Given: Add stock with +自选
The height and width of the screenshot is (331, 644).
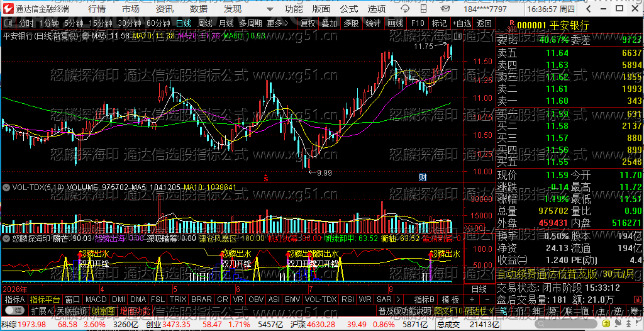Looking at the screenshot, I should coord(462,23).
